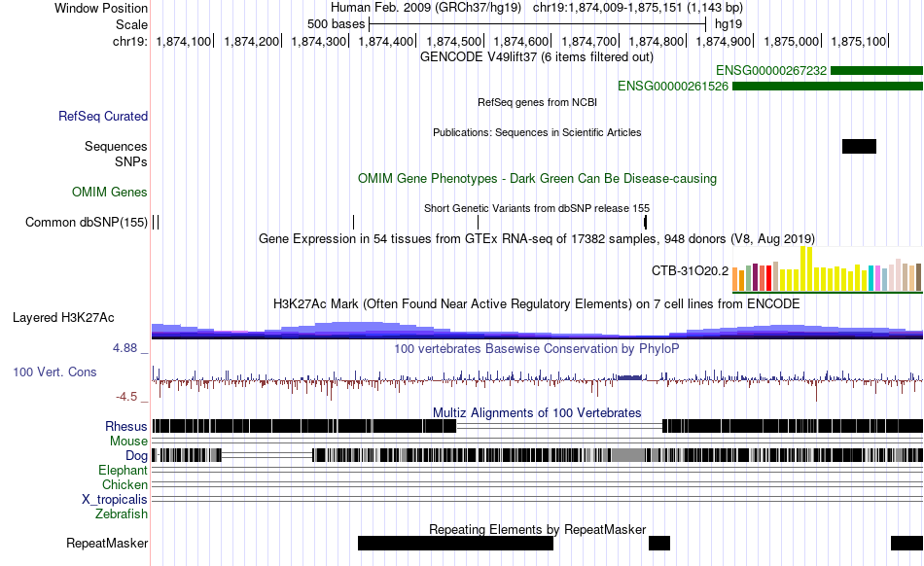Click the 100 Vert. Cons track label
The height and width of the screenshot is (566, 924).
(54, 372)
